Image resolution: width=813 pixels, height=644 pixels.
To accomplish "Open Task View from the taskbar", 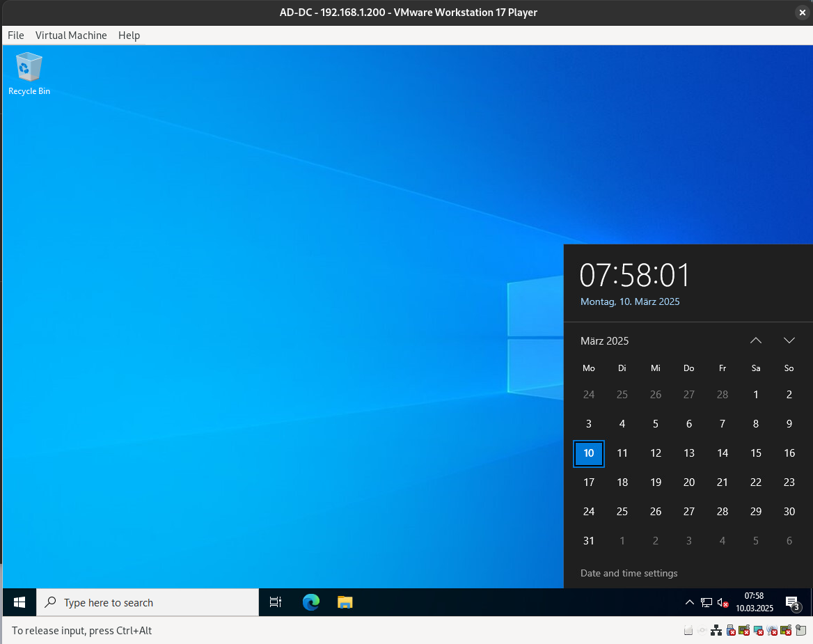I will (x=276, y=602).
